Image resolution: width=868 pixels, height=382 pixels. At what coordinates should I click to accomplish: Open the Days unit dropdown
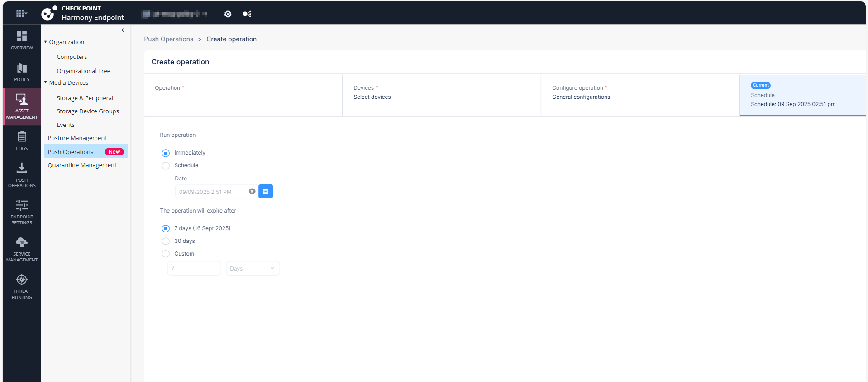[253, 269]
